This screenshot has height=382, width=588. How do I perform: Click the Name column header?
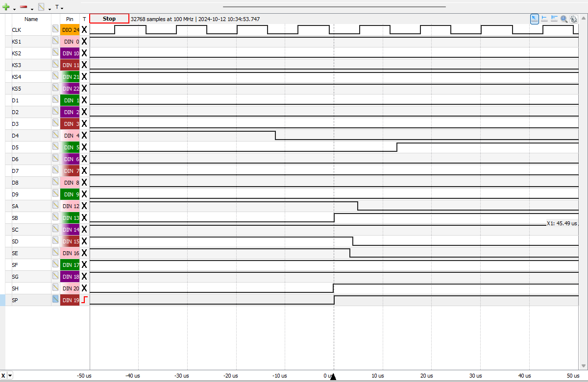coord(31,19)
